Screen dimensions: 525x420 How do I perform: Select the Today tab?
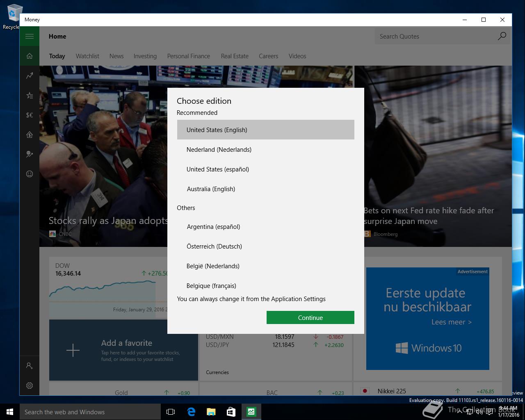[x=57, y=56]
